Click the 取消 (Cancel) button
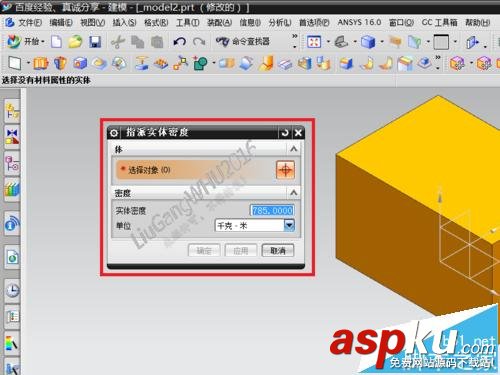Viewport: 500px width, 375px height. (278, 251)
